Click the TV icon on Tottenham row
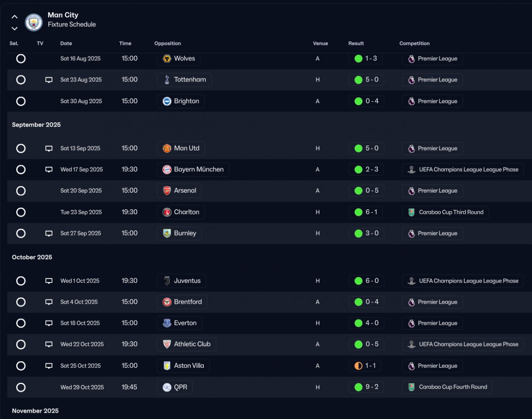The image size is (532, 419). tap(49, 80)
